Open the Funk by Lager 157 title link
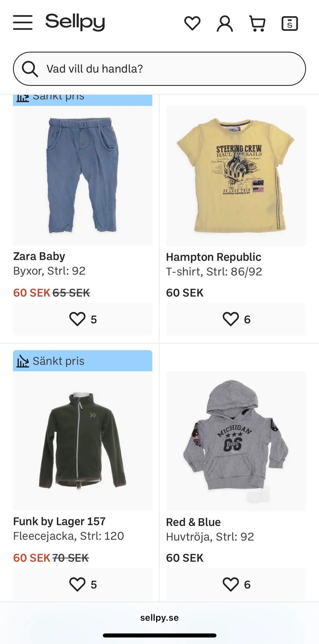This screenshot has width=319, height=644. click(59, 521)
